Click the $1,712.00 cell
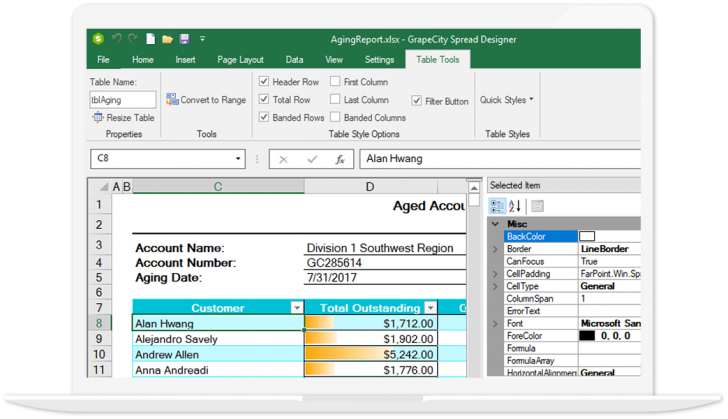The image size is (728, 419). [371, 323]
